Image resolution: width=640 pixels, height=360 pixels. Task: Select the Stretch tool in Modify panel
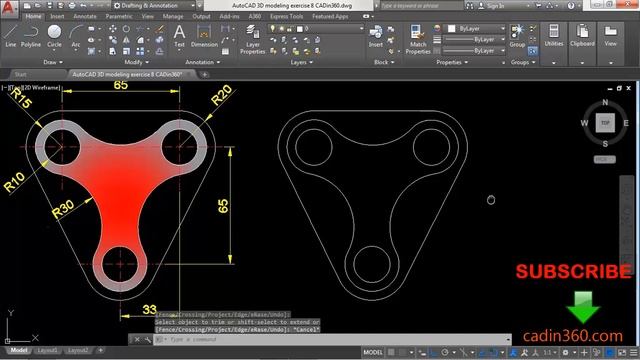tap(112, 51)
